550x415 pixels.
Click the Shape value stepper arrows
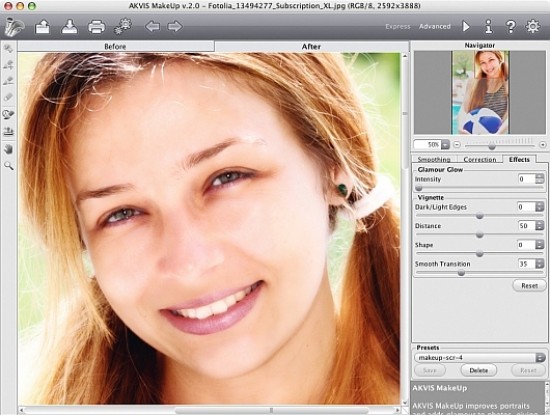coord(540,245)
